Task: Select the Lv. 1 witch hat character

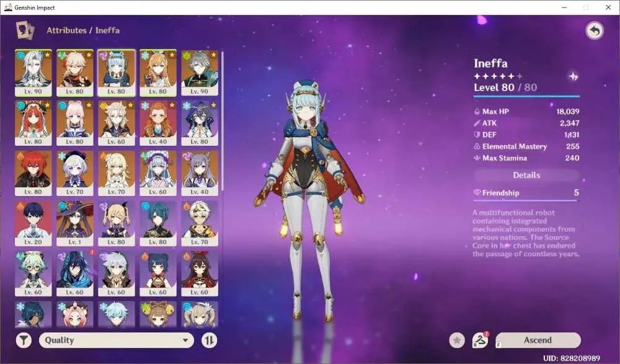Action: pyautogui.click(x=75, y=223)
